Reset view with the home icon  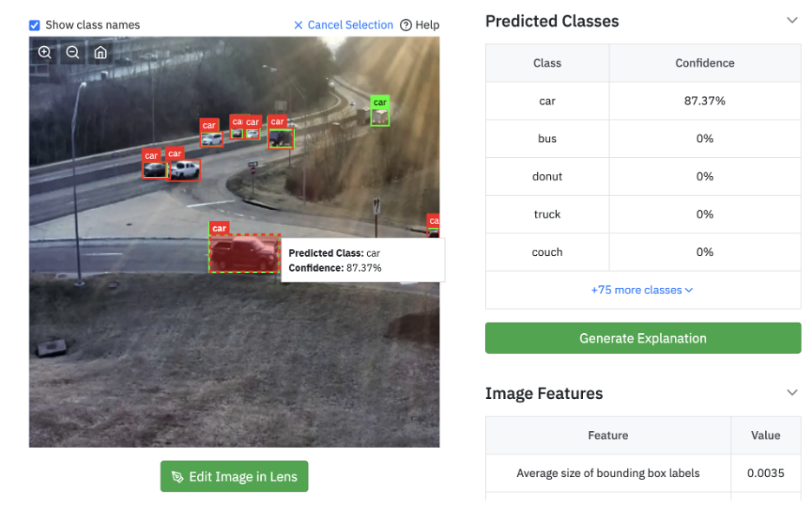click(101, 52)
